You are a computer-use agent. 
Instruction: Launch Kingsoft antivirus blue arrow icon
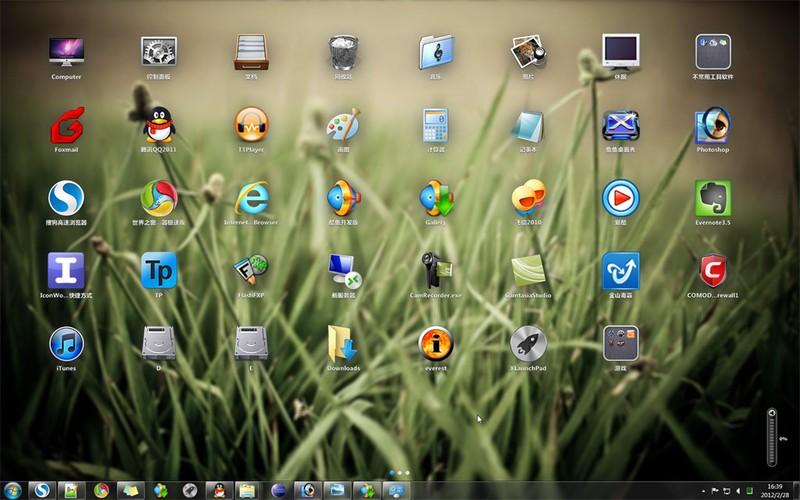coord(620,271)
